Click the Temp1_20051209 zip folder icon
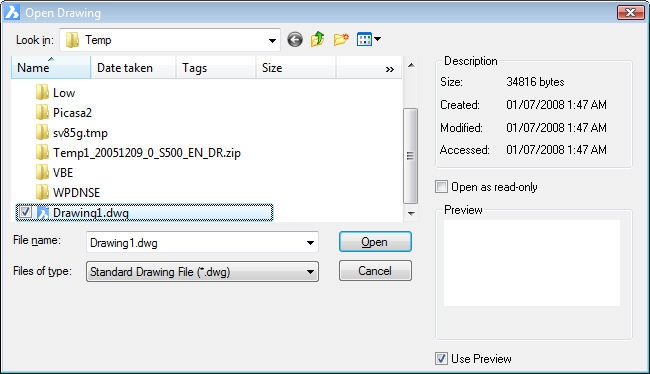This screenshot has height=374, width=650. [x=42, y=153]
